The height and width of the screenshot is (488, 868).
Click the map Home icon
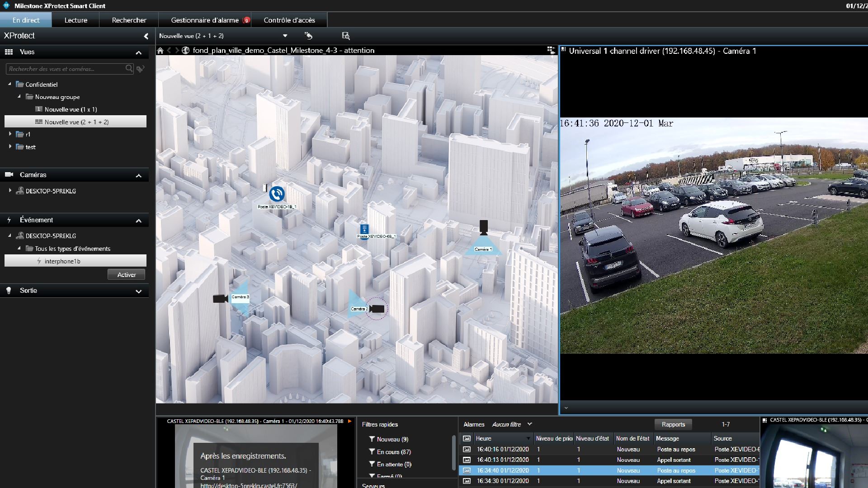click(160, 51)
